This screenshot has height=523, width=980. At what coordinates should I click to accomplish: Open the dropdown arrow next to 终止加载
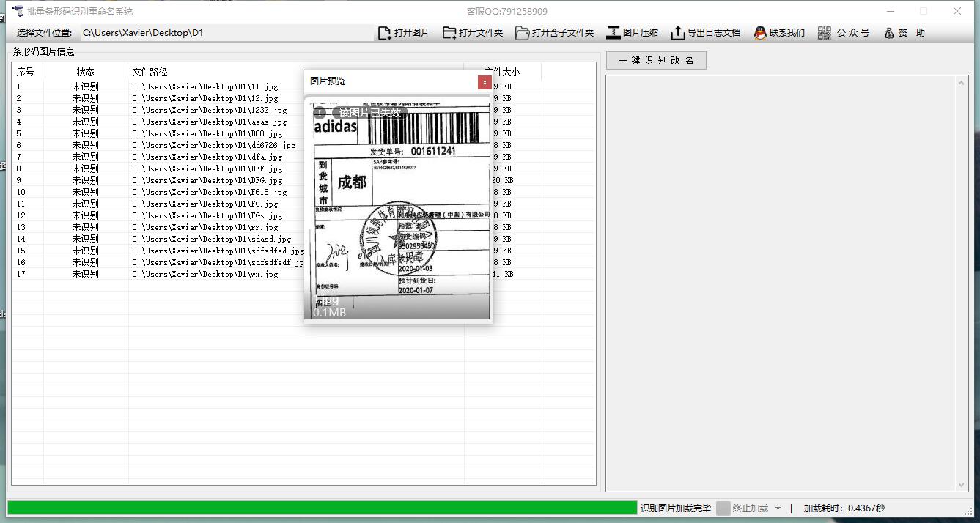tap(778, 508)
